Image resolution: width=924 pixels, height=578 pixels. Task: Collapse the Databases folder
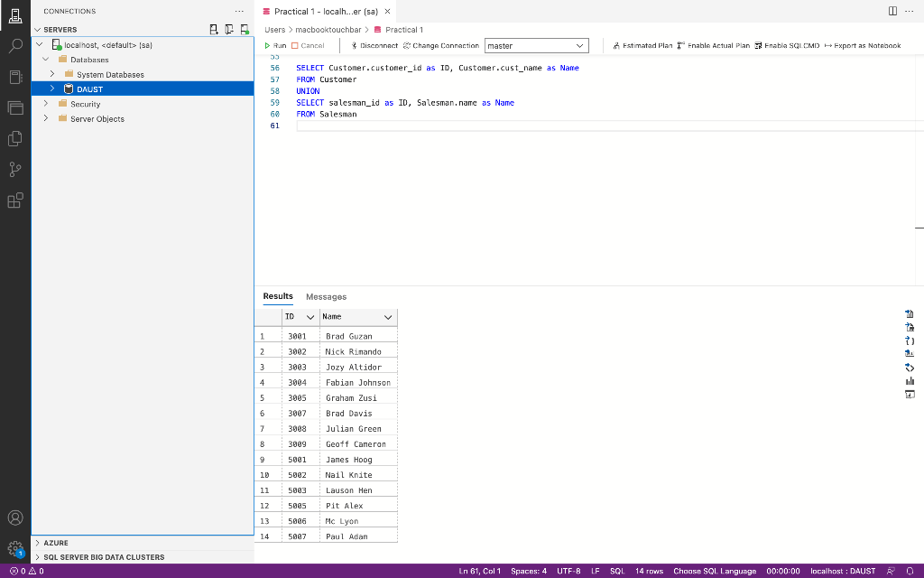pyautogui.click(x=46, y=60)
